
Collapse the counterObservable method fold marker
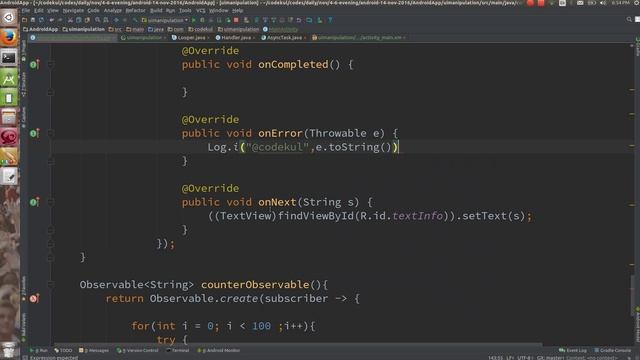coord(51,284)
